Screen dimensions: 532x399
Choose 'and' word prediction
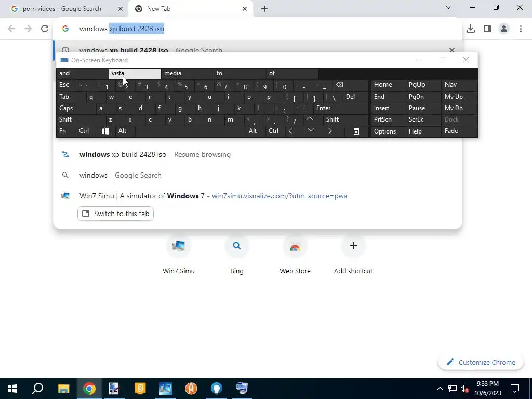click(82, 73)
